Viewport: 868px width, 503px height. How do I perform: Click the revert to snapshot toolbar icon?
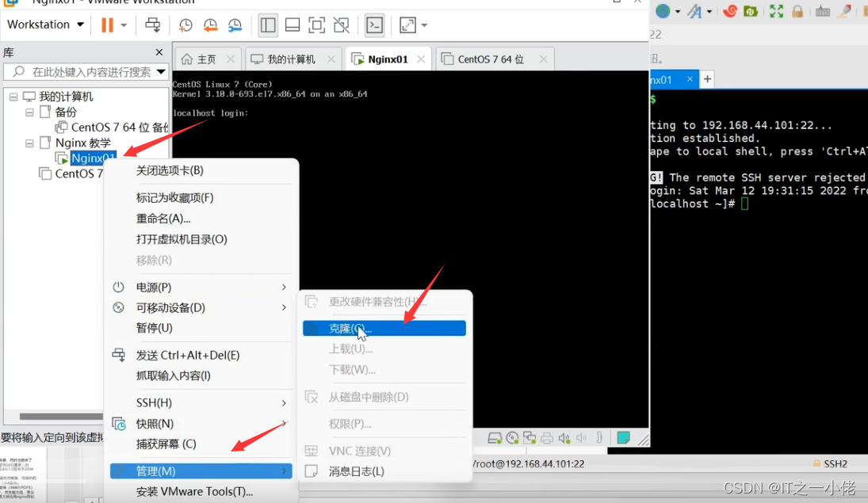(x=209, y=25)
